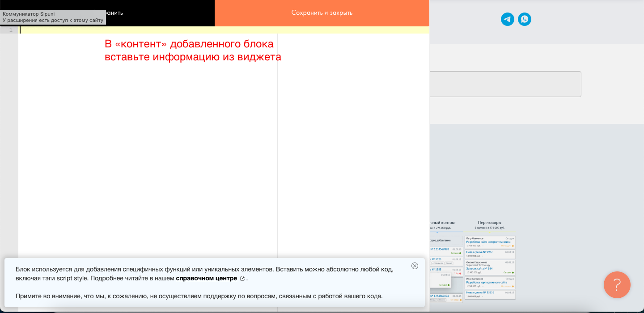The image size is (644, 313).
Task: Open the WhatsApp icon
Action: point(524,19)
